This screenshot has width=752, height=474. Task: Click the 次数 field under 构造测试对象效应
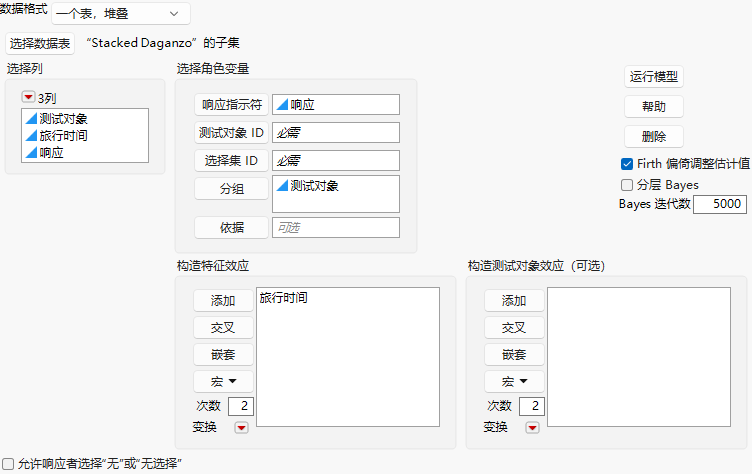[531, 406]
